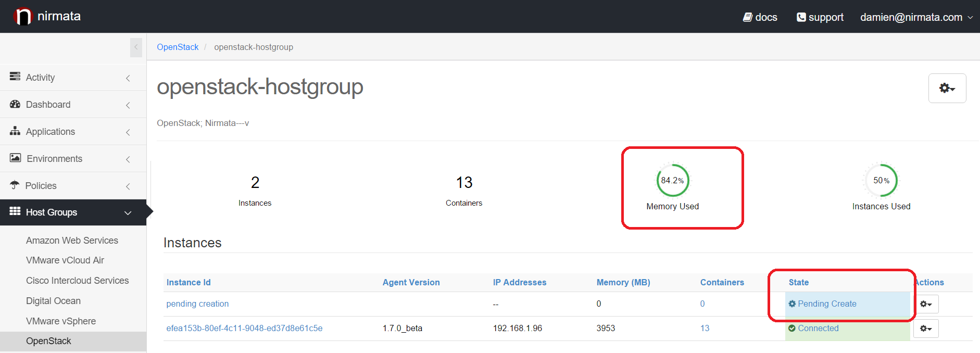
Task: Open the docs book icon
Action: [747, 17]
